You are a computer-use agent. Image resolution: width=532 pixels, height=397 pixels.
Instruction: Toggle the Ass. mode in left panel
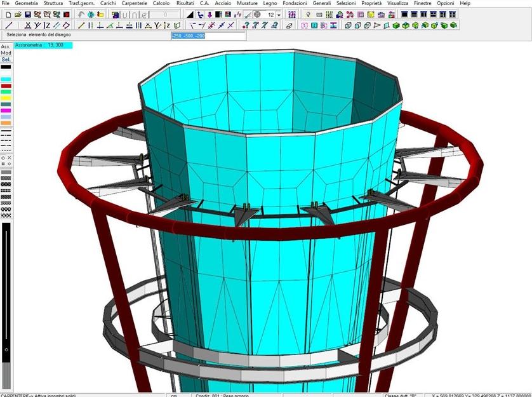(x=6, y=46)
